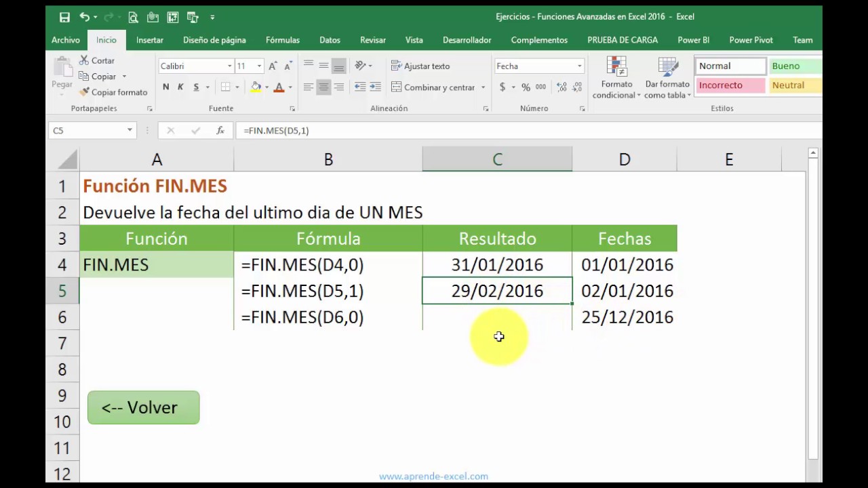Open Fuente dialog launcher
The height and width of the screenshot is (488, 868).
click(x=292, y=108)
